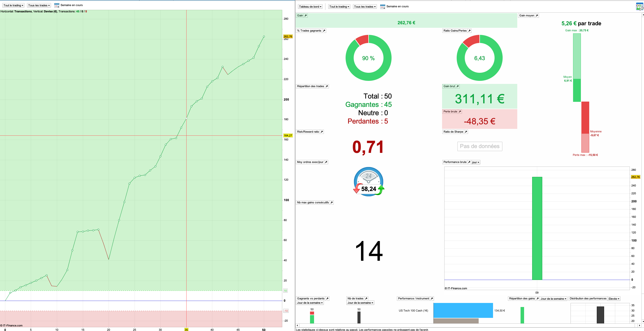Click wrench for Nb max gains consécutifs
The width and height of the screenshot is (644, 331).
pyautogui.click(x=332, y=202)
